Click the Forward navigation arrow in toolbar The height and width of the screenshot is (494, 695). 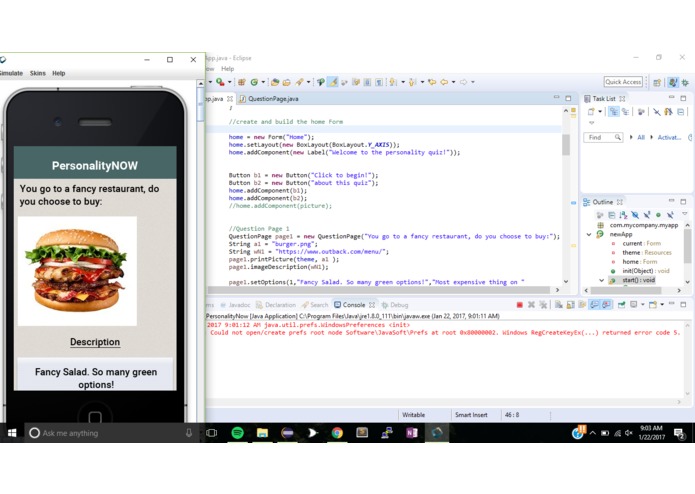(464, 82)
